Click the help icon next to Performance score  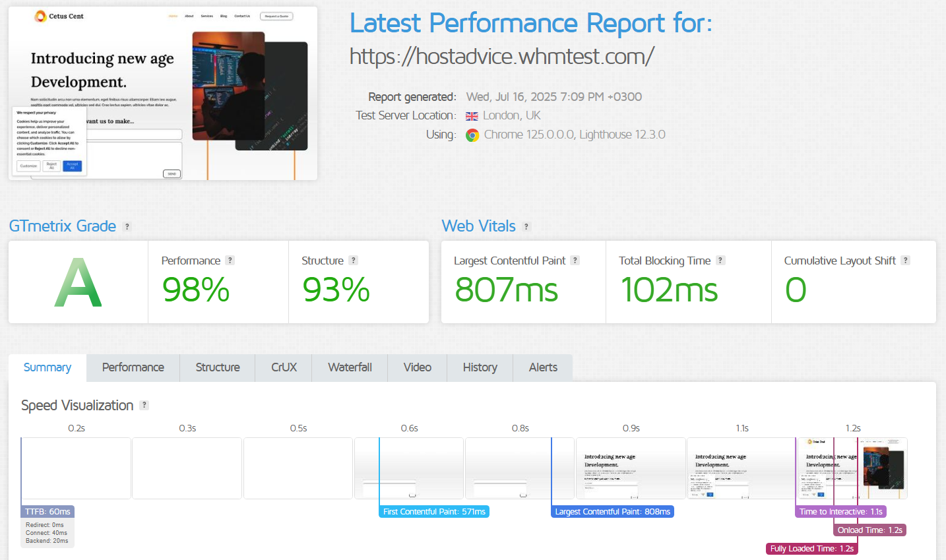pos(230,260)
